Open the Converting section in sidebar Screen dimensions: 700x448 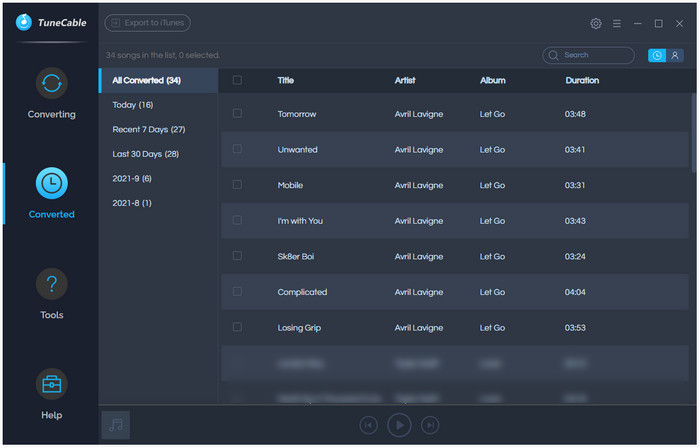pyautogui.click(x=51, y=93)
